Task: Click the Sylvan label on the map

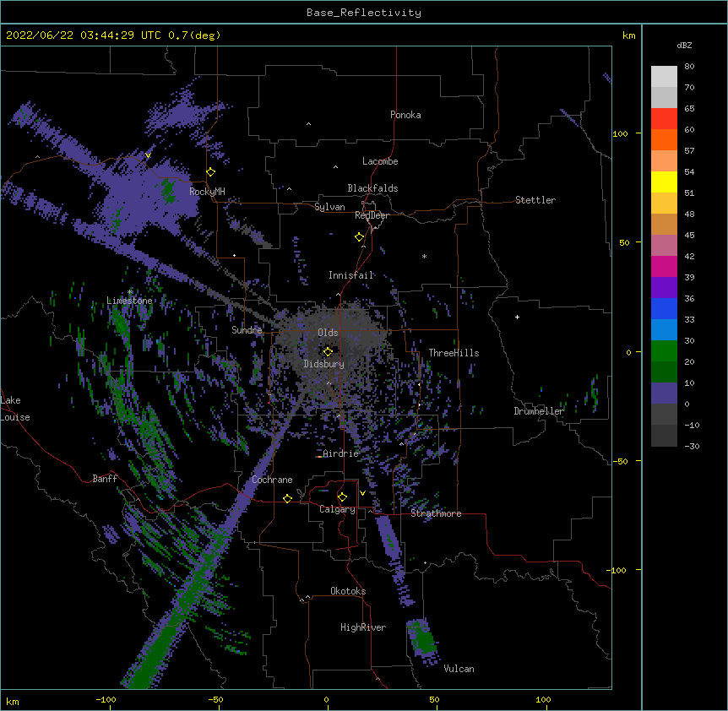Action: pyautogui.click(x=329, y=207)
